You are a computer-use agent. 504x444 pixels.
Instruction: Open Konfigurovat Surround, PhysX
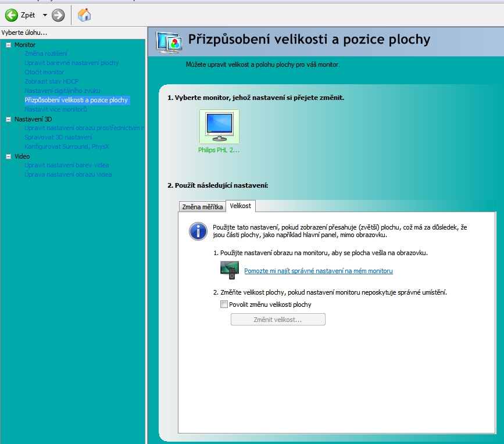point(66,146)
